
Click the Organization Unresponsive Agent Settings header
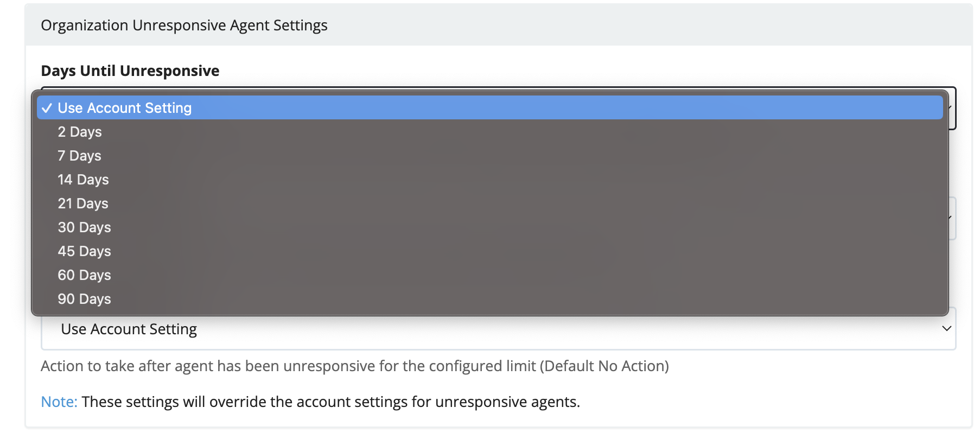point(184,26)
